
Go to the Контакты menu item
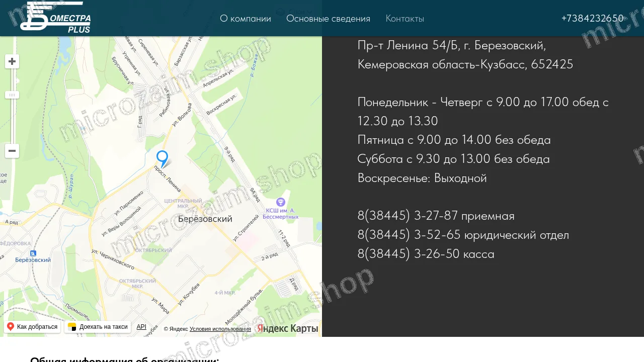[x=405, y=19]
